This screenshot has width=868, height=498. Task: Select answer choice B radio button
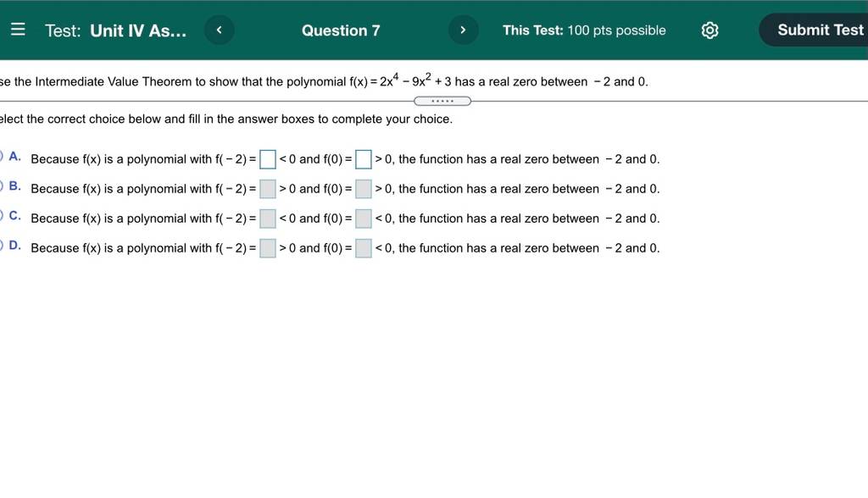[1, 186]
